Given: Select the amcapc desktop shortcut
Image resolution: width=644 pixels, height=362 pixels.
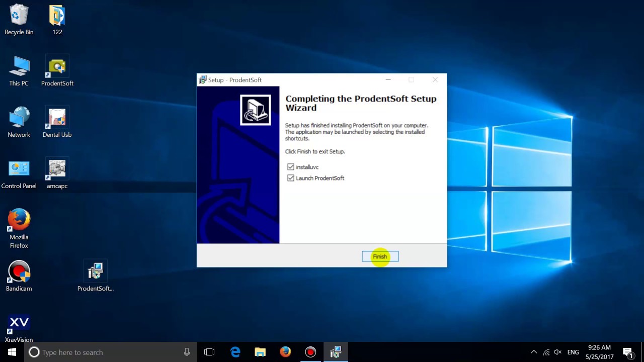Looking at the screenshot, I should pyautogui.click(x=57, y=174).
